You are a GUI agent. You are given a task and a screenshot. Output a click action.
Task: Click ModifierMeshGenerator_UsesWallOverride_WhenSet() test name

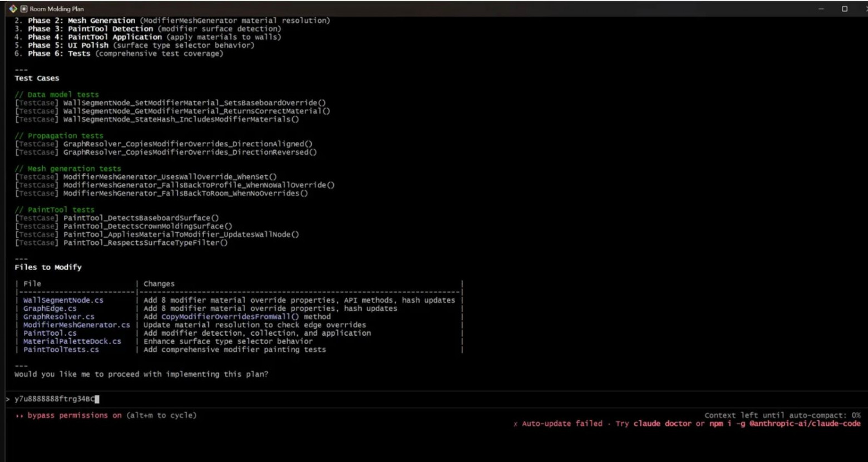(x=170, y=177)
